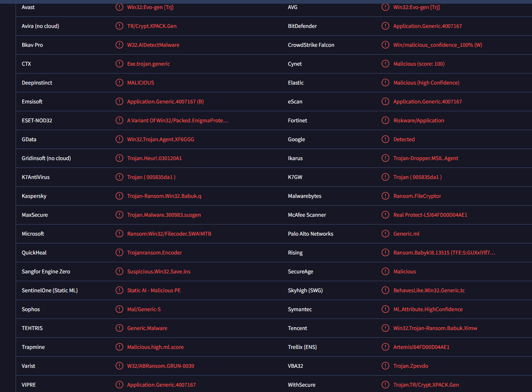Viewport: 532px width, 392px height.
Task: Click the warning icon beside the DeepInstinct MALICIOUS result
Action: click(119, 83)
